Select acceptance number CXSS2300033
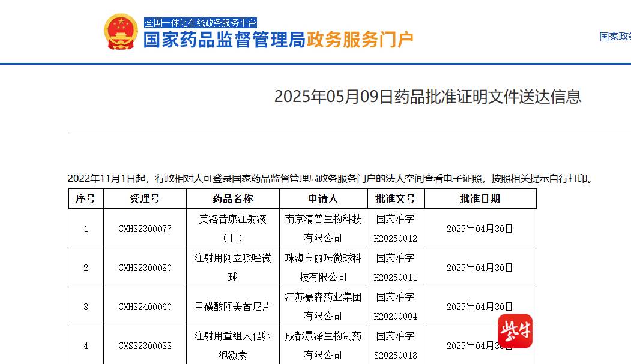The image size is (631, 364). [145, 346]
